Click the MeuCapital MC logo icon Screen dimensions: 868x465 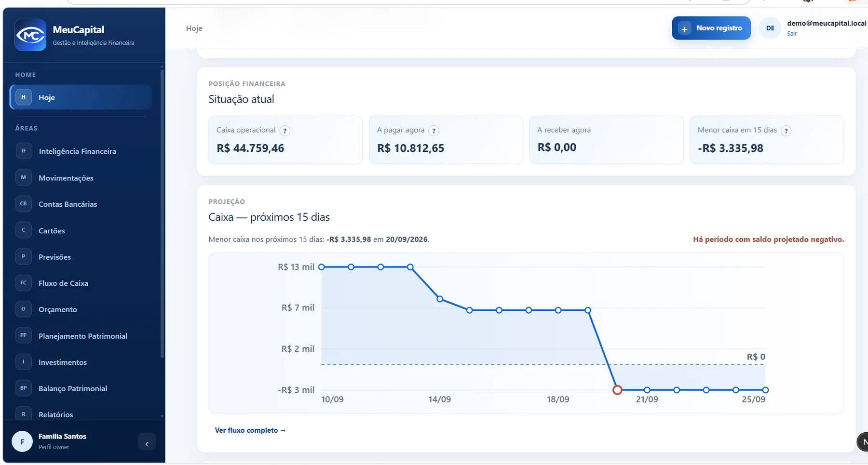click(30, 35)
